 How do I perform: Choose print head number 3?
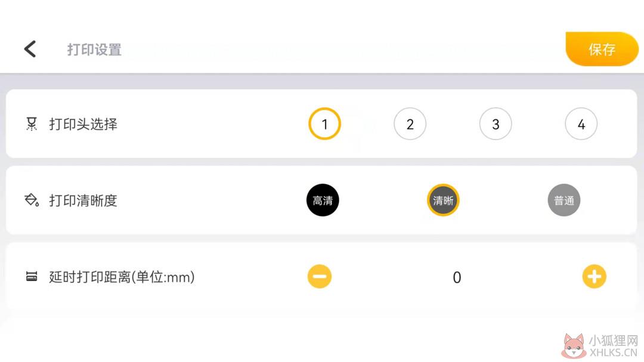pyautogui.click(x=496, y=123)
